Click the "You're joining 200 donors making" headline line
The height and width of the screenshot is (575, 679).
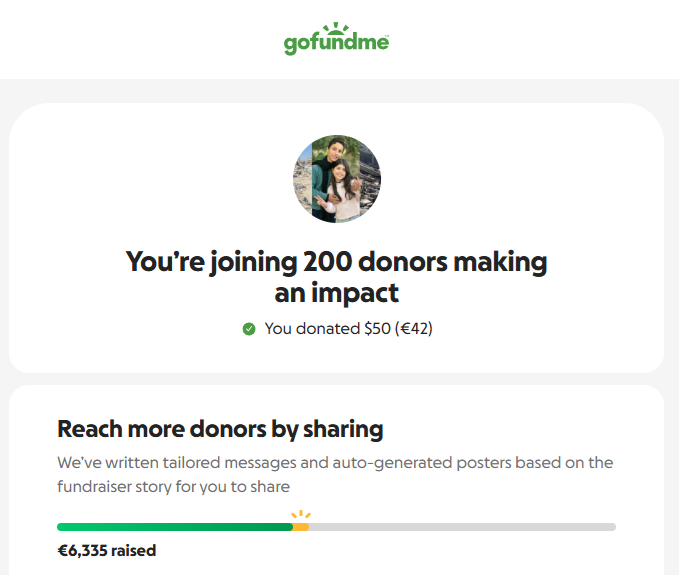[337, 263]
